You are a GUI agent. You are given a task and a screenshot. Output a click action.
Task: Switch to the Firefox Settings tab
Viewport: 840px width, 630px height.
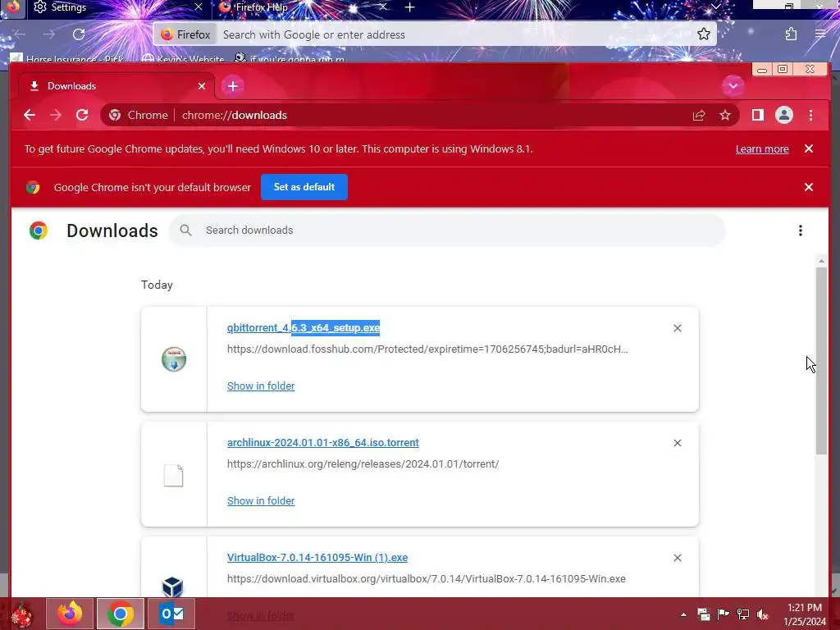pyautogui.click(x=116, y=7)
